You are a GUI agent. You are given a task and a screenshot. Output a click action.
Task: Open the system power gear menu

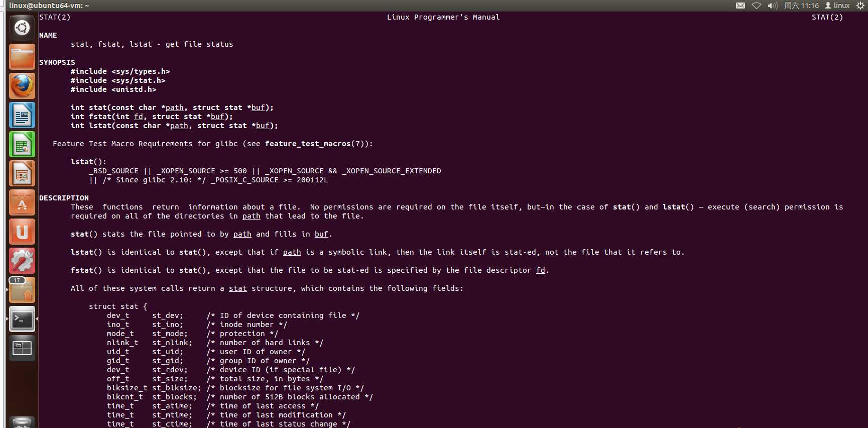(860, 6)
